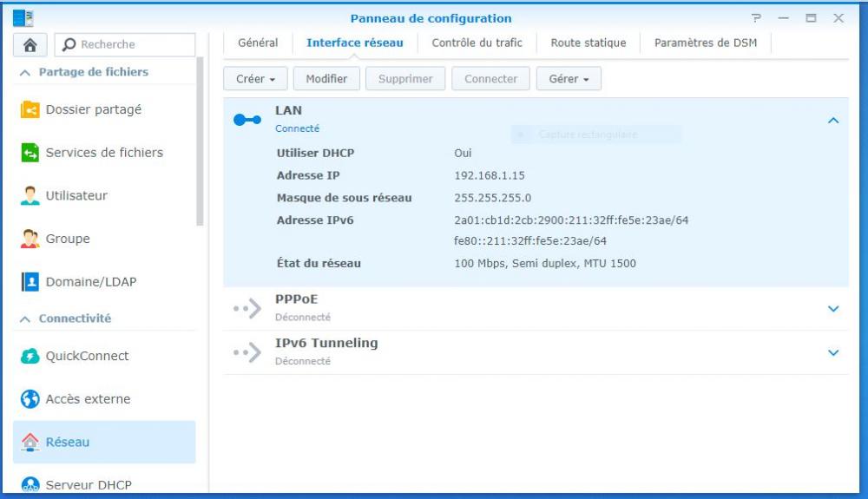Click the État du réseau label
This screenshot has height=499, width=868.
319,264
